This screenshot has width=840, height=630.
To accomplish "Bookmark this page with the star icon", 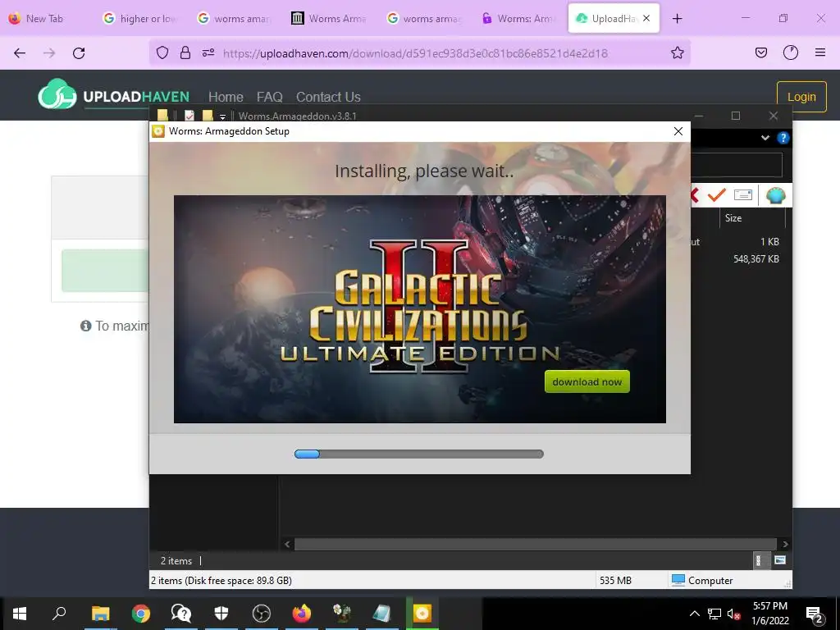I will (x=677, y=52).
